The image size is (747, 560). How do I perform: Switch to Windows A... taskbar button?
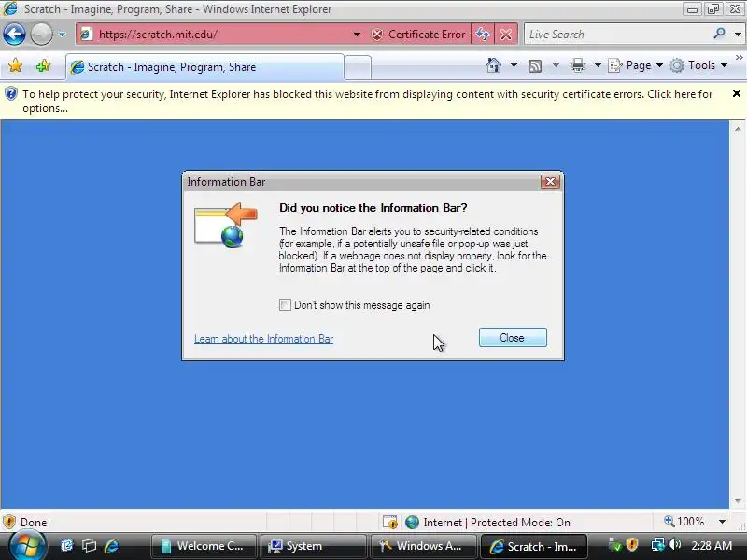pyautogui.click(x=423, y=546)
